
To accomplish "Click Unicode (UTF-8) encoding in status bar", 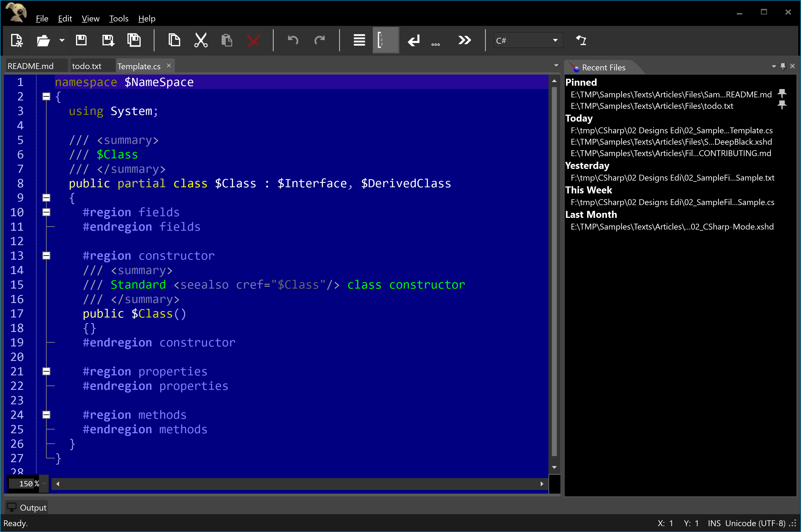I will (755, 524).
